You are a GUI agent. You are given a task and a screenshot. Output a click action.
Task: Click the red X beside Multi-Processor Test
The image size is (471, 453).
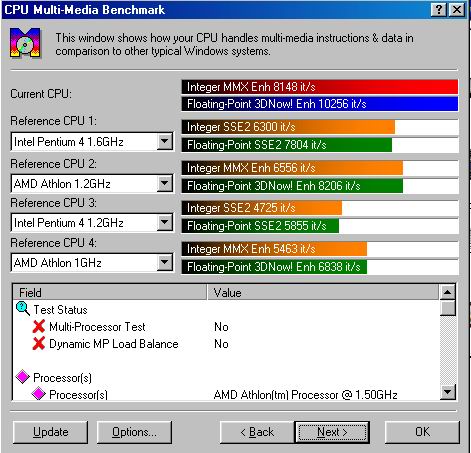click(x=39, y=326)
